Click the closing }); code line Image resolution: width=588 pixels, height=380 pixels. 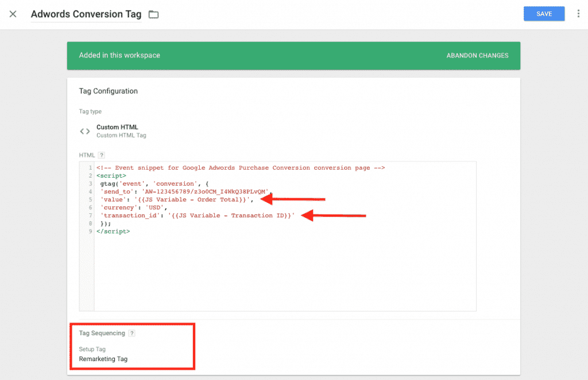coord(106,224)
